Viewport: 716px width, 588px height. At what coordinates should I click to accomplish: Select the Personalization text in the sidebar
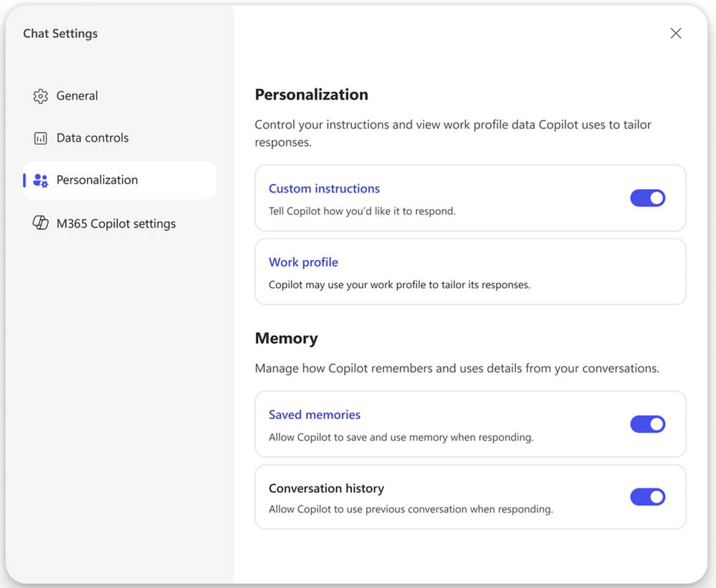click(97, 180)
